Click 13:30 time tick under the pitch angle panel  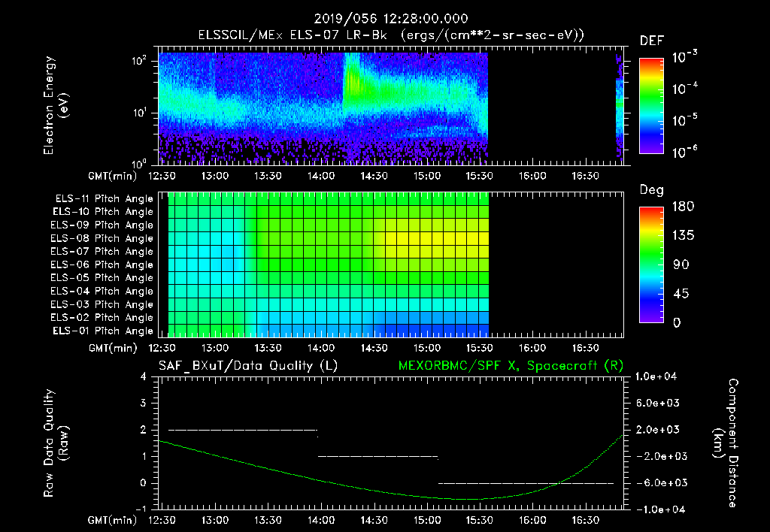(x=268, y=348)
